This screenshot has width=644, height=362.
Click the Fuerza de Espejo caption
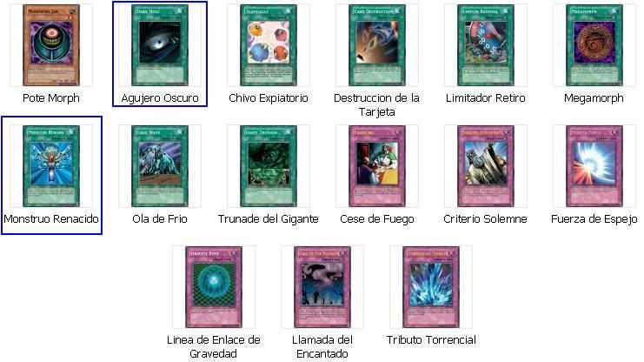pos(594,218)
